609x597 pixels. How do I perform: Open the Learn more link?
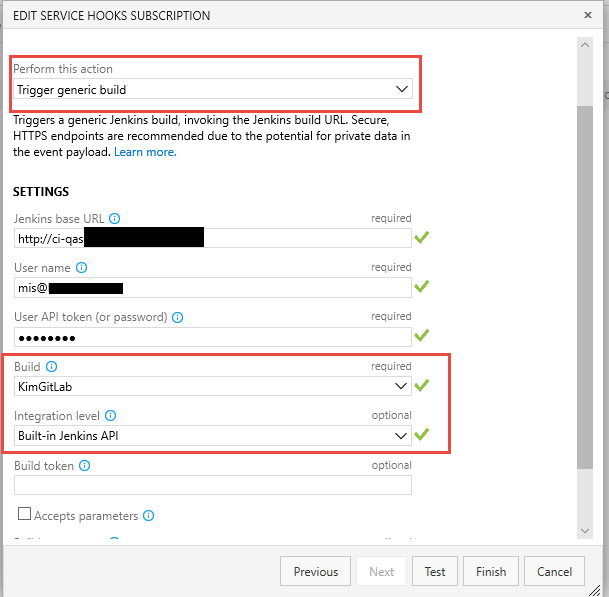coord(145,152)
